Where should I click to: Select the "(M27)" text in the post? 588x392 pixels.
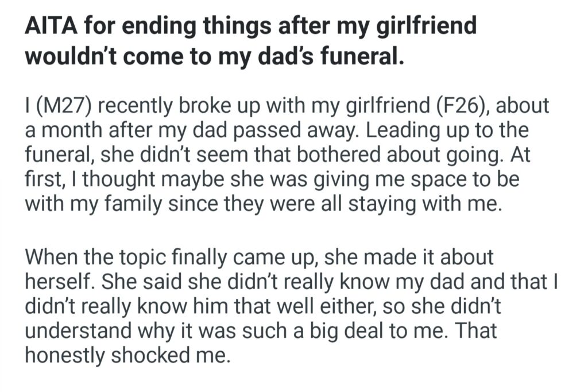(59, 106)
